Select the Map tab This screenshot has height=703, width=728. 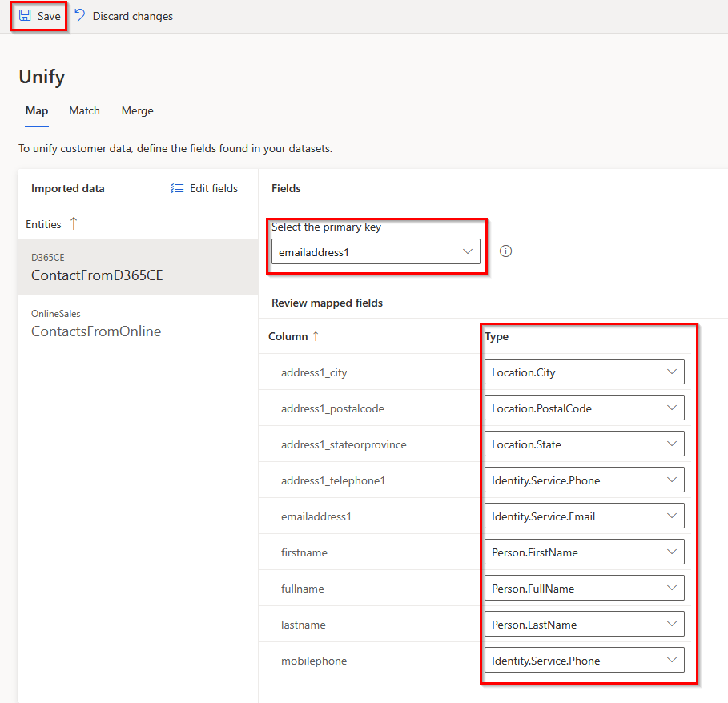pyautogui.click(x=37, y=111)
